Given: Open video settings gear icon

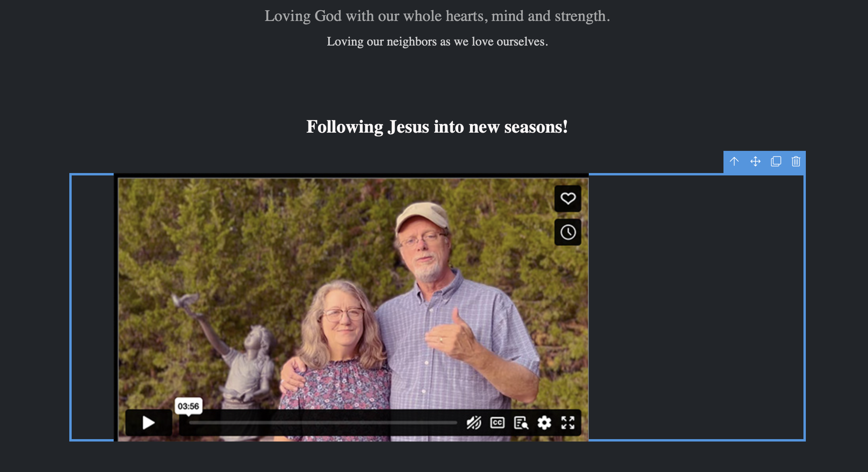Looking at the screenshot, I should click(x=544, y=423).
